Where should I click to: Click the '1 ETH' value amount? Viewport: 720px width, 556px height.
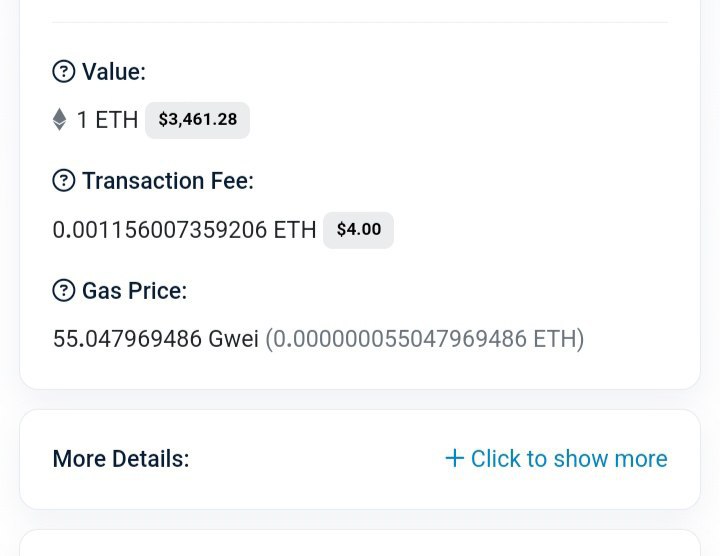(x=107, y=120)
